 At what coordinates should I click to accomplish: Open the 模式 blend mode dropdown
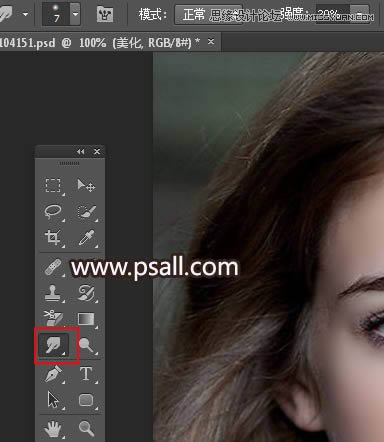208,14
